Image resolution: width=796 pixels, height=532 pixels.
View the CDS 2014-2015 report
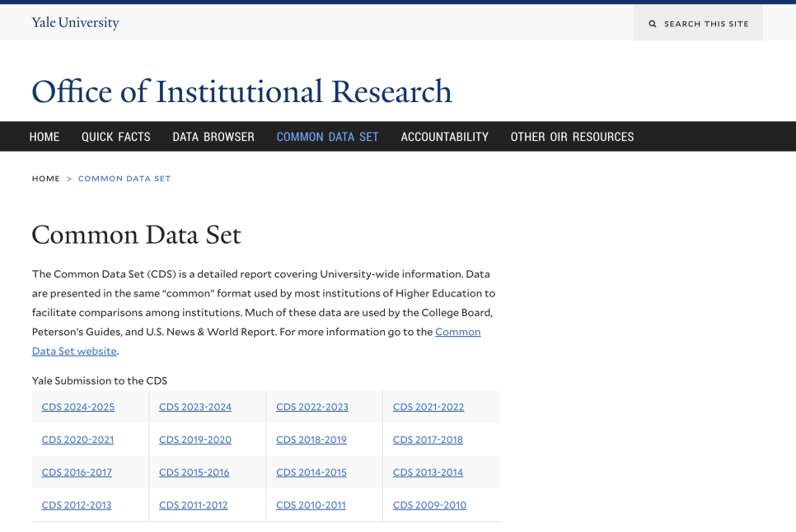tap(311, 473)
